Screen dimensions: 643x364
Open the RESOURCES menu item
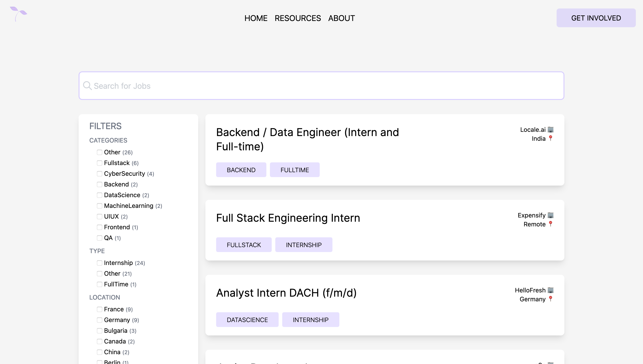click(x=297, y=18)
